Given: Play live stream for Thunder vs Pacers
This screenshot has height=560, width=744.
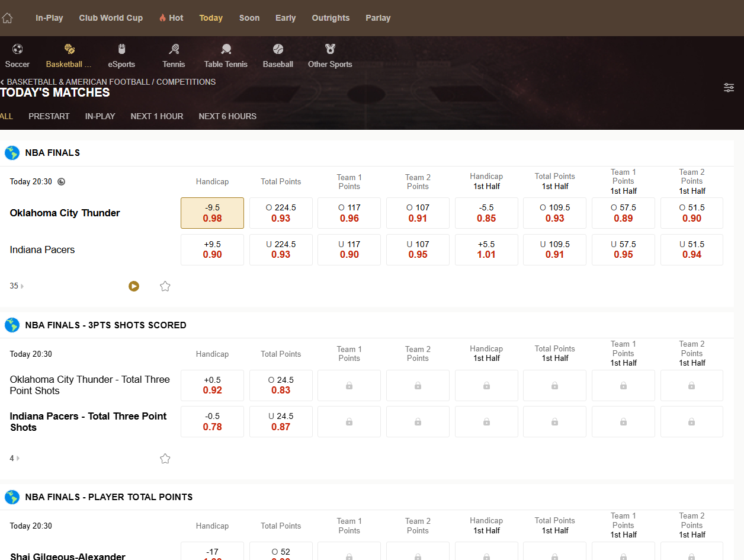Looking at the screenshot, I should 134,286.
